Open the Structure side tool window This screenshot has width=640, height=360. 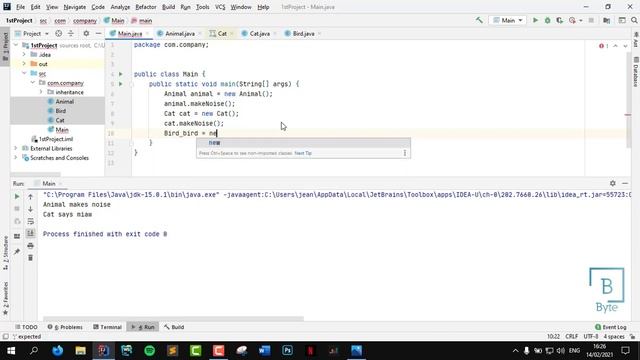point(5,253)
